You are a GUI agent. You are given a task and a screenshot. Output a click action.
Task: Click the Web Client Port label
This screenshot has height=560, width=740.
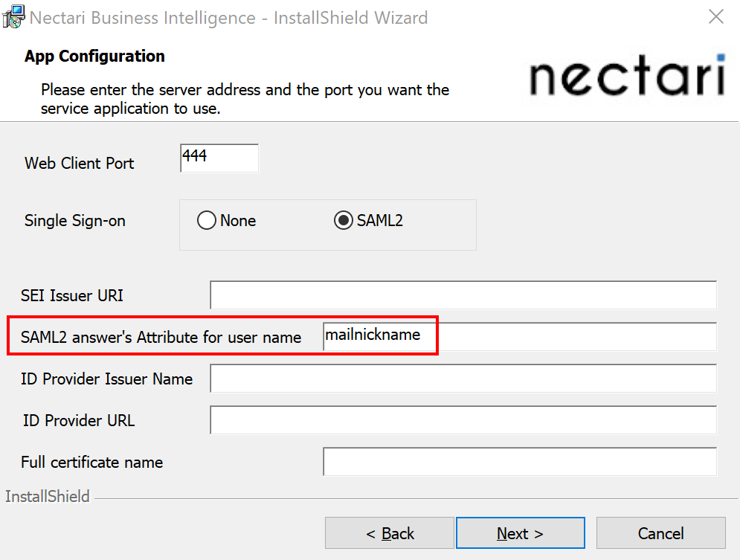pyautogui.click(x=79, y=164)
